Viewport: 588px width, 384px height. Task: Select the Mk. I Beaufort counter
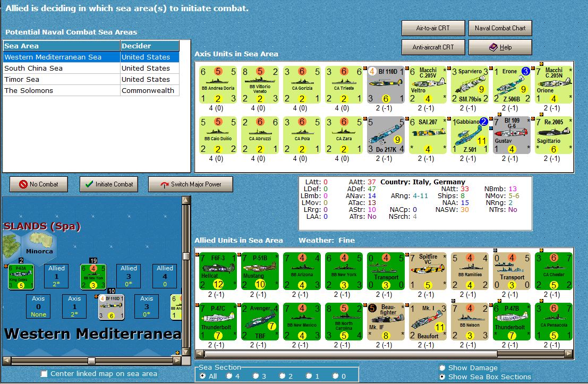pyautogui.click(x=428, y=322)
